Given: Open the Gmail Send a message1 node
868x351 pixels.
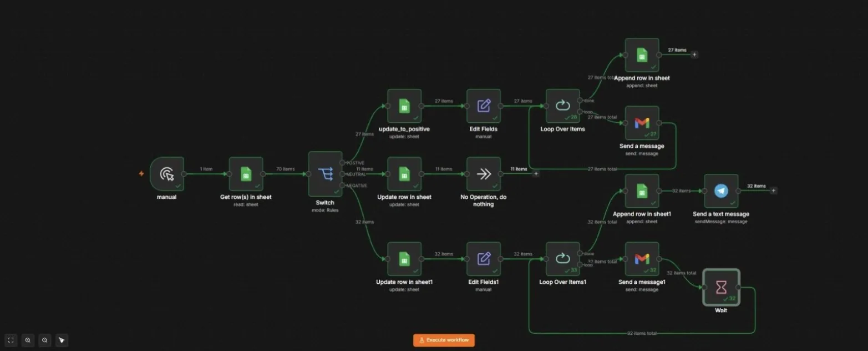Looking at the screenshot, I should tap(642, 259).
